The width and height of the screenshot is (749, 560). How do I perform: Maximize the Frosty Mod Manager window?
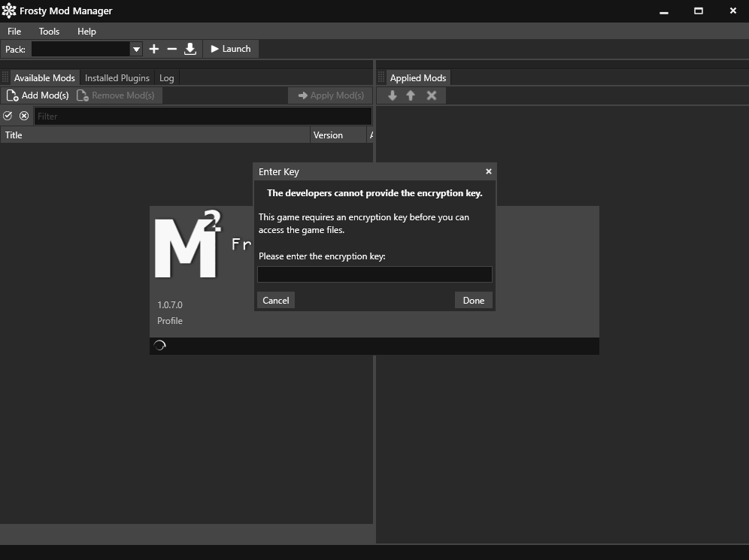[699, 11]
